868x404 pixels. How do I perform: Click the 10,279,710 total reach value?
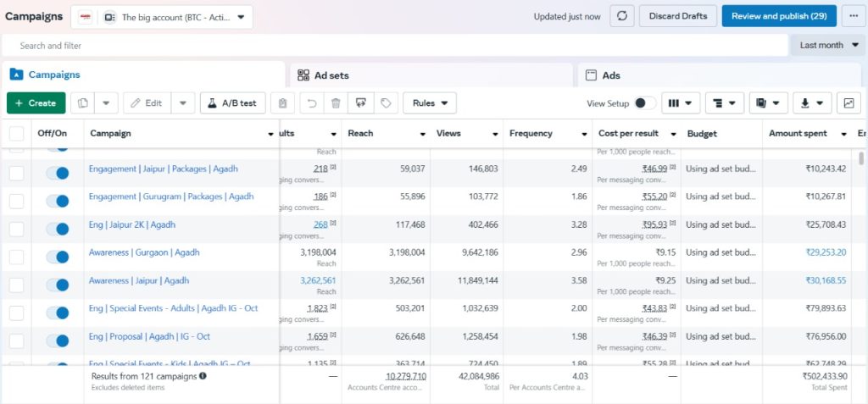point(406,376)
